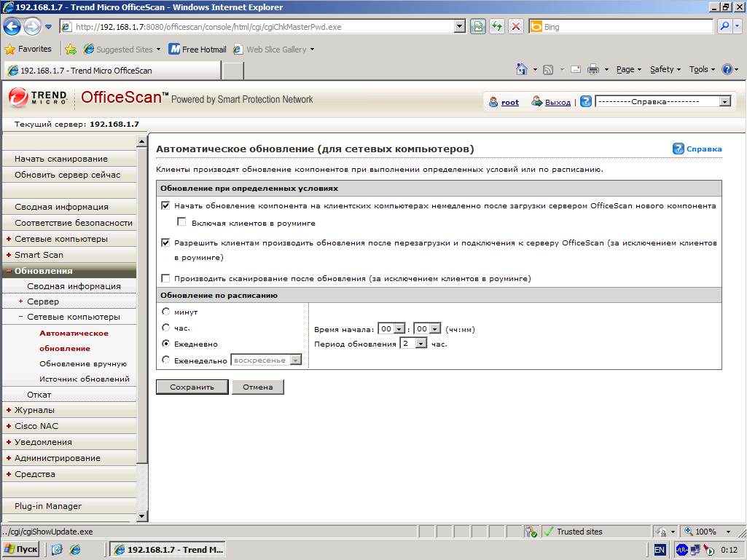Image resolution: width=747 pixels, height=560 pixels.
Task: Click the sidebar scrollbar up arrow
Action: click(x=141, y=141)
